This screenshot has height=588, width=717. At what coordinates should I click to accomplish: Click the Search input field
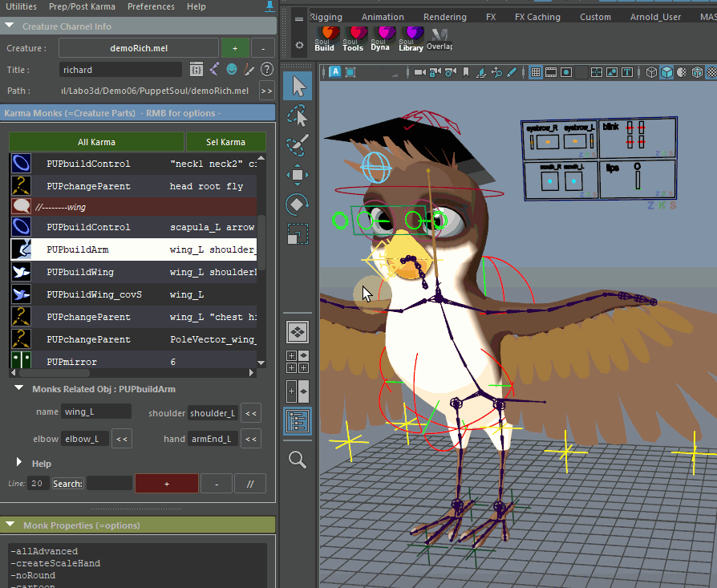pos(109,483)
